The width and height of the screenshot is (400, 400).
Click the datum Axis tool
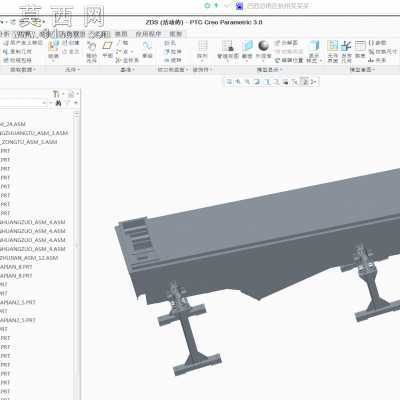122,43
